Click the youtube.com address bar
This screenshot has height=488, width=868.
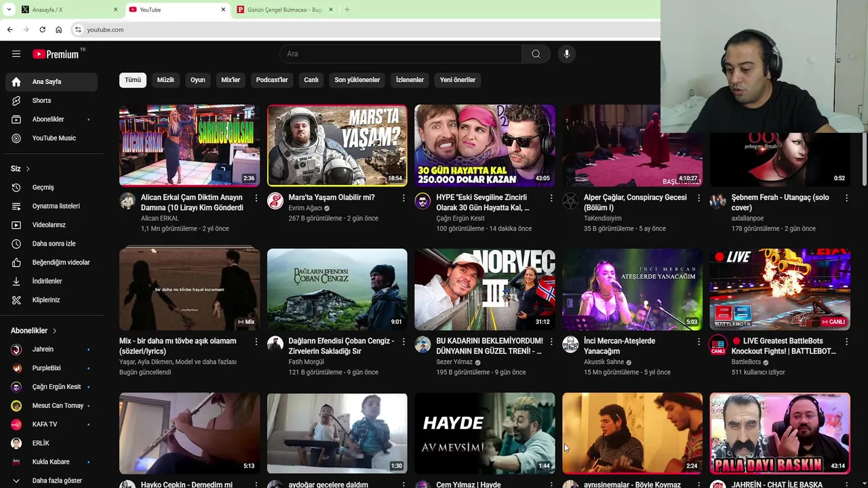tap(366, 30)
